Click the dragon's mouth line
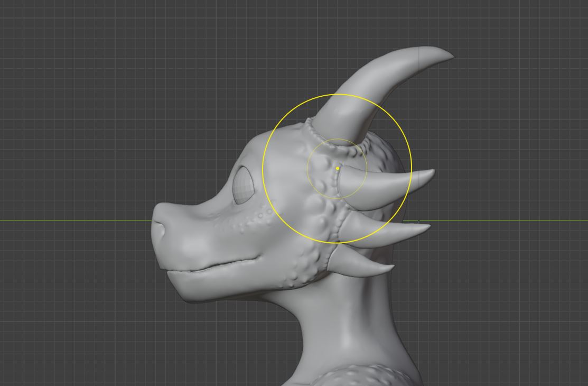Viewport: 588px width, 386px height. pos(222,265)
